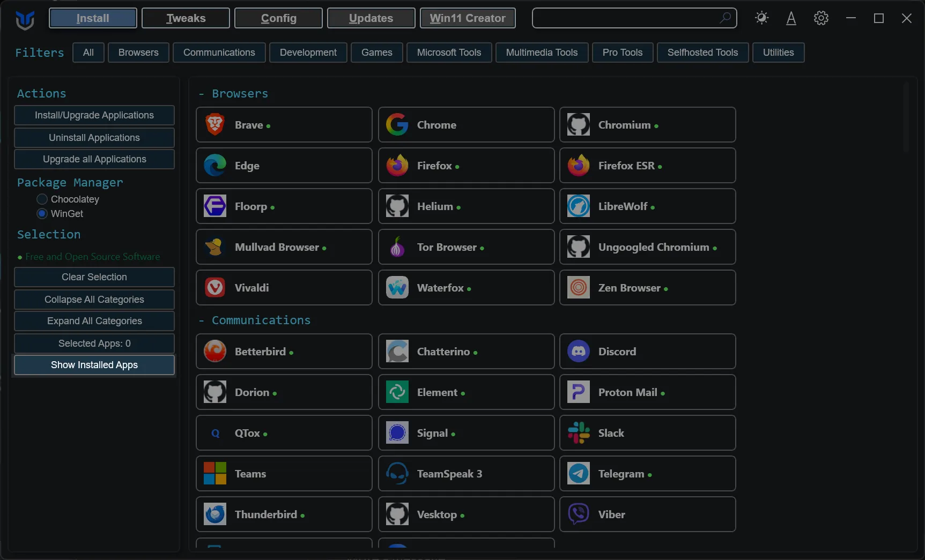Collapse the Communications category
925x560 pixels.
[x=254, y=320]
